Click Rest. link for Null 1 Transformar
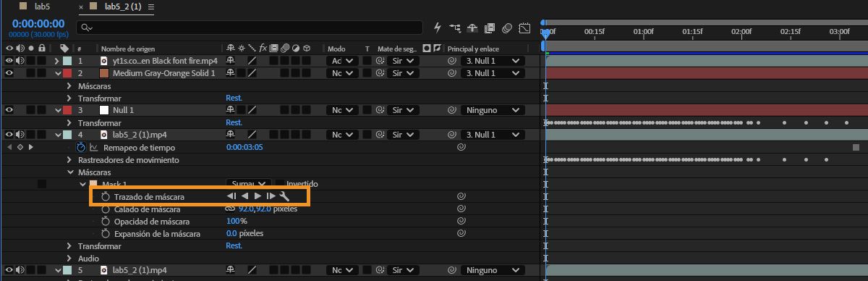Viewport: 868px width, 281px height. tap(234, 122)
